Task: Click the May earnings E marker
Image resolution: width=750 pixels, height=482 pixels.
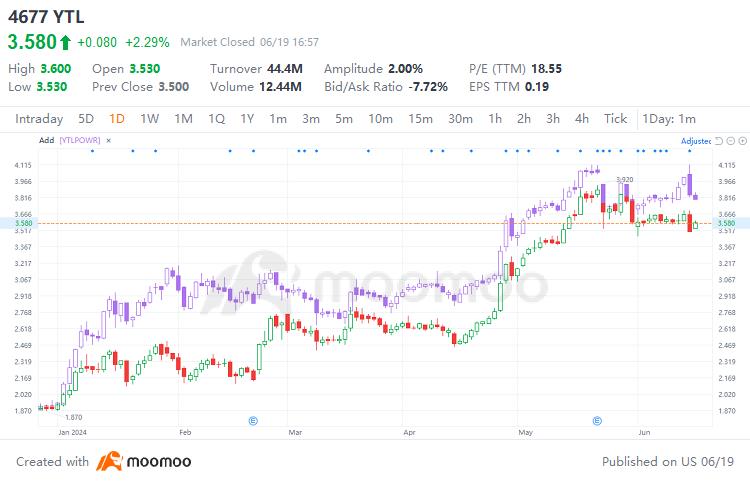Action: pos(597,421)
